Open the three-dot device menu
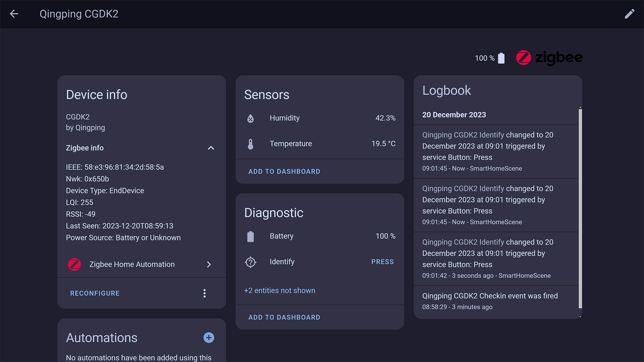 [204, 293]
